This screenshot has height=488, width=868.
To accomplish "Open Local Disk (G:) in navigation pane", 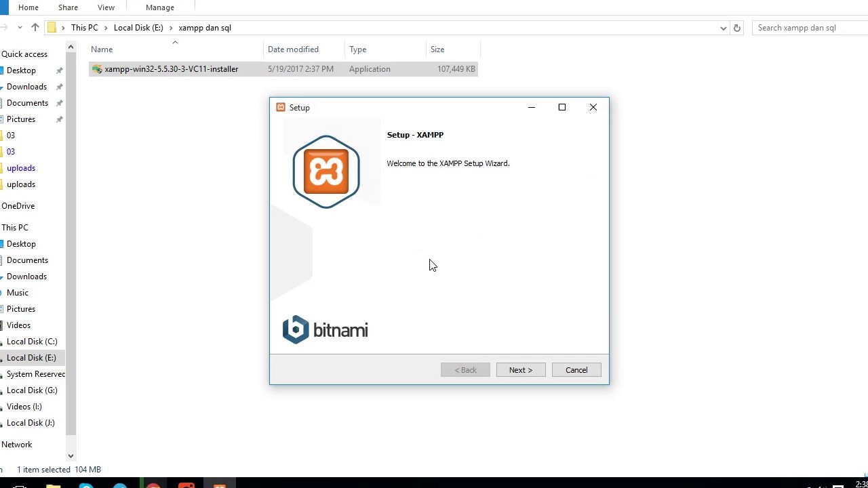I will click(x=32, y=390).
